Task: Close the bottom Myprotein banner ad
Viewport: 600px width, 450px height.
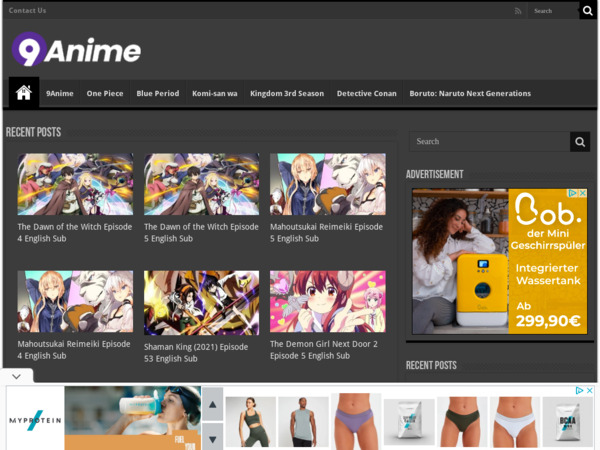Action: click(590, 390)
